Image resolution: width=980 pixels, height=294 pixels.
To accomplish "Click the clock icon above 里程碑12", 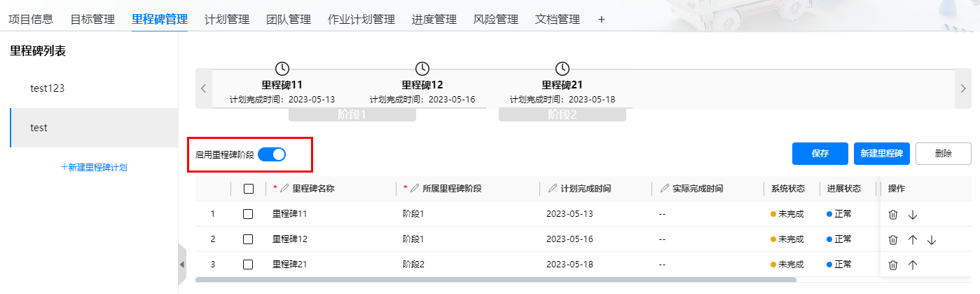I will click(x=422, y=69).
